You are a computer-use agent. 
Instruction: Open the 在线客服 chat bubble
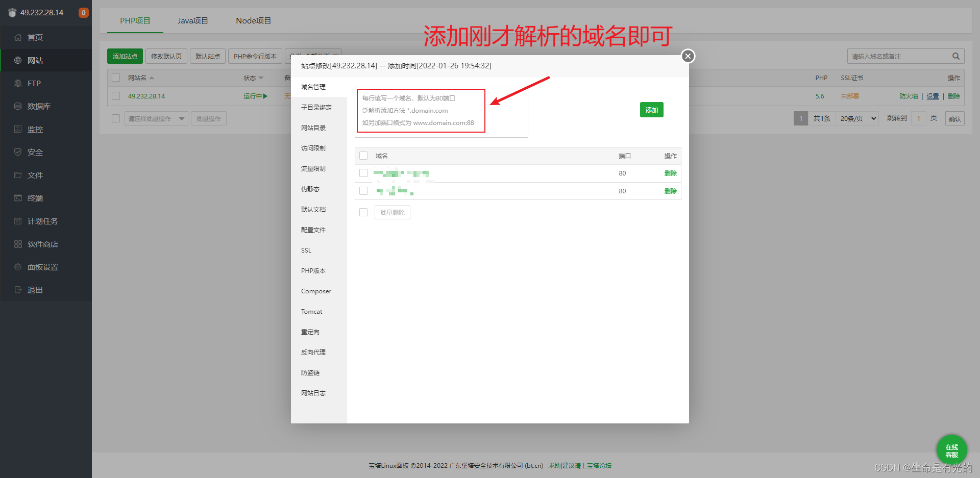tap(951, 450)
